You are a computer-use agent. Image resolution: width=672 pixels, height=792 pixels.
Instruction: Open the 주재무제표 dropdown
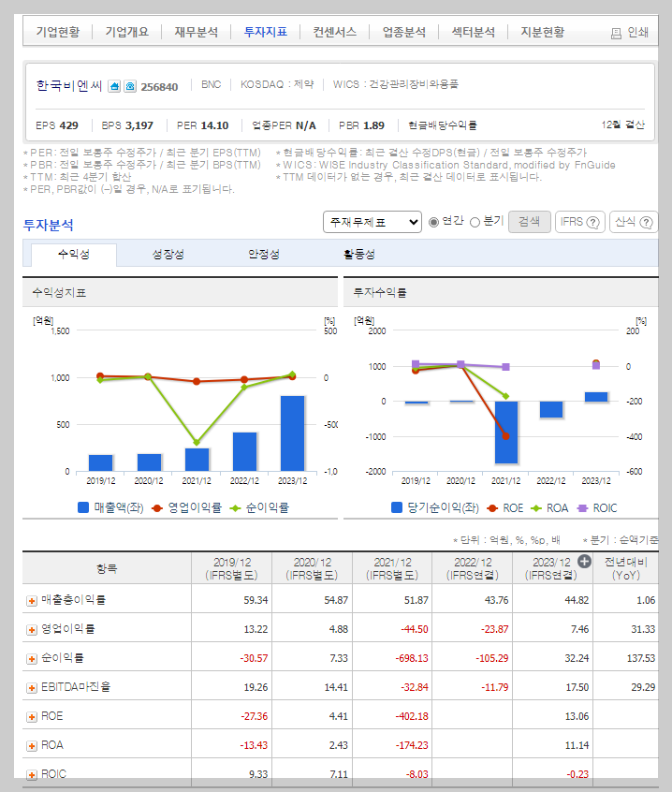pos(373,222)
